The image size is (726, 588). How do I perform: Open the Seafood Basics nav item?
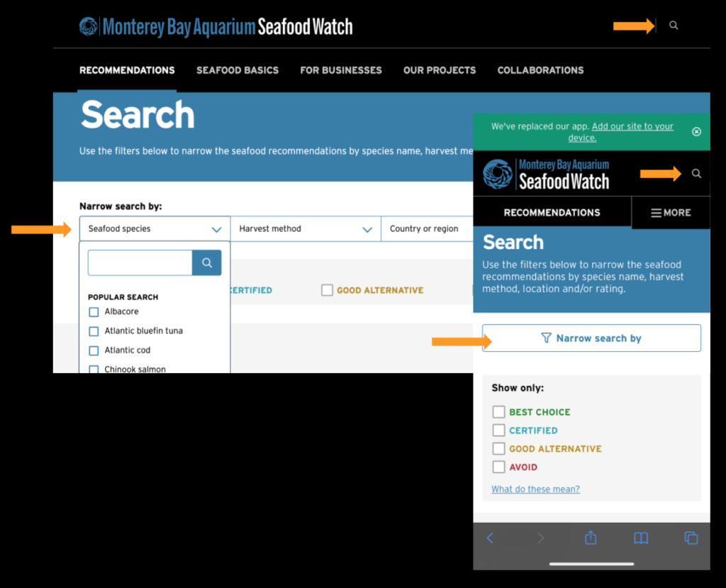point(238,70)
